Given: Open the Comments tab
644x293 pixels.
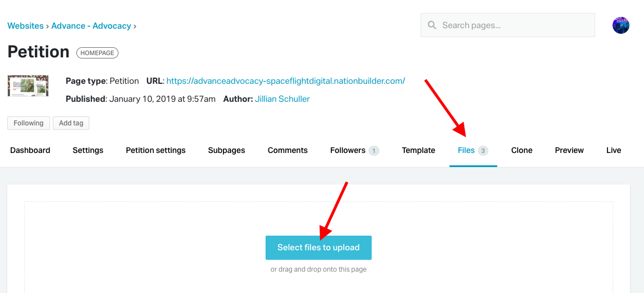Looking at the screenshot, I should point(287,150).
